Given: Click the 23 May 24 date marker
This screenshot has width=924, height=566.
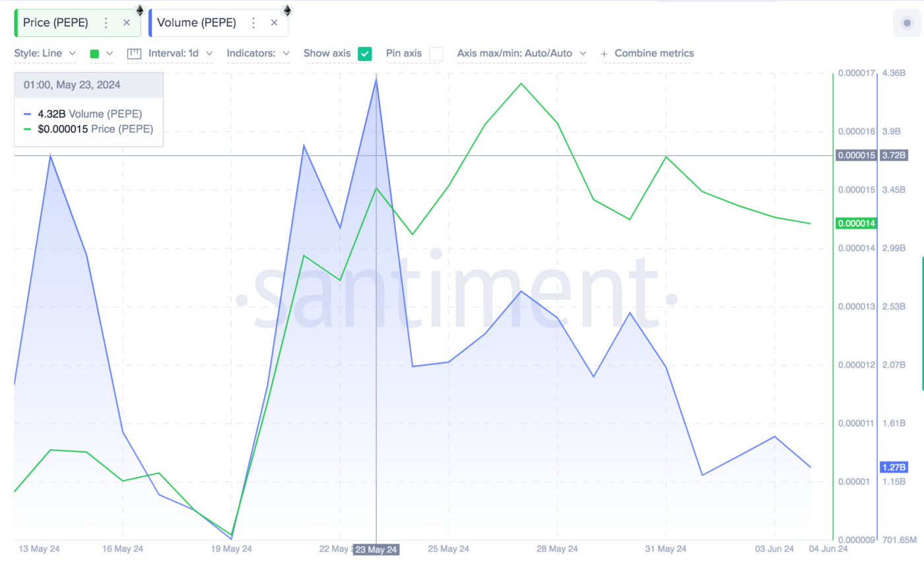Looking at the screenshot, I should (x=376, y=549).
